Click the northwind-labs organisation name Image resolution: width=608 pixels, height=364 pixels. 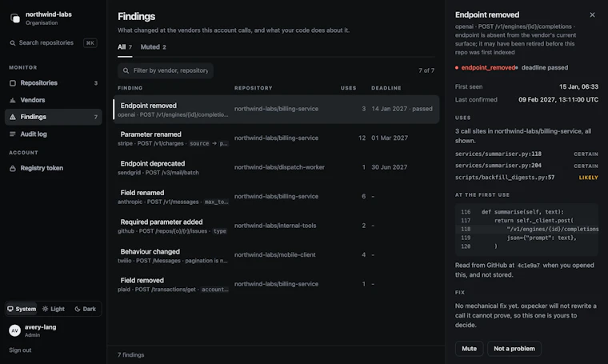tap(49, 14)
